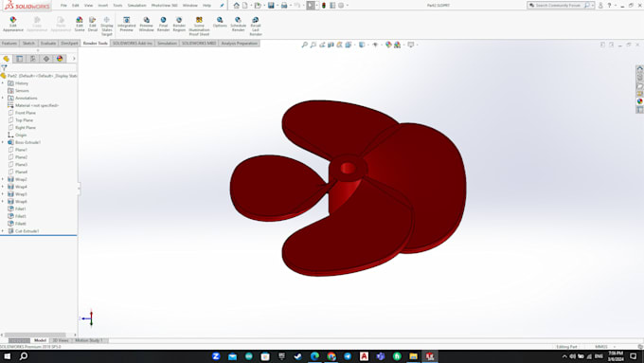Expand the Cut-Extrude1 feature
Screen dimensions: 644x363
pos(3,231)
